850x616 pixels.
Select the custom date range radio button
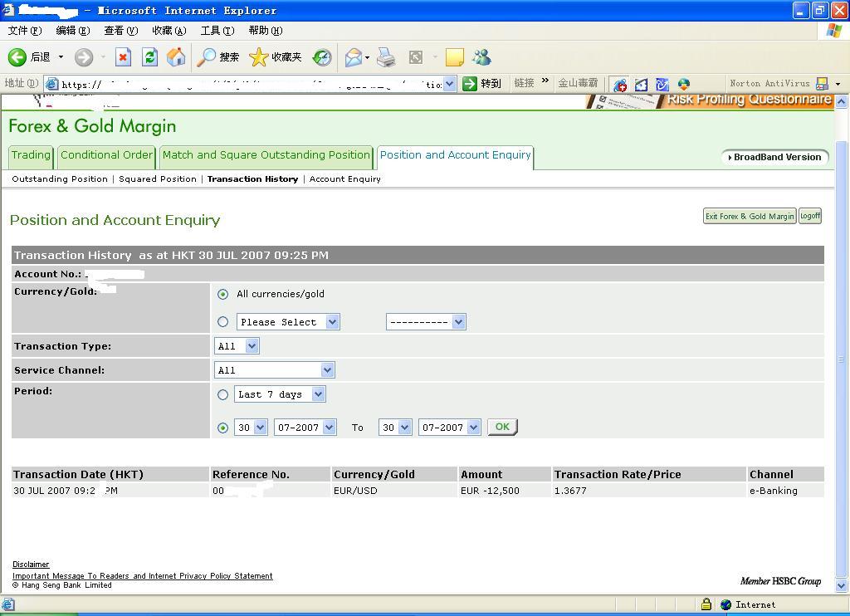click(222, 428)
